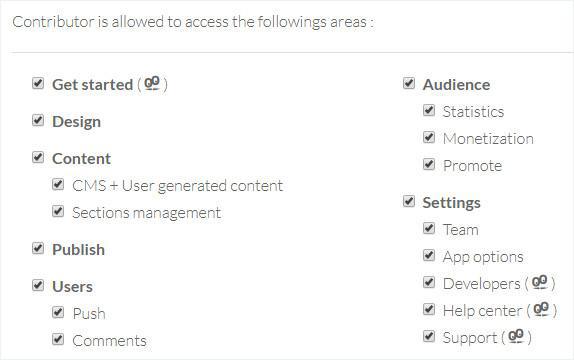Uncheck the Get started checkbox
This screenshot has height=360, width=574.
tap(38, 83)
